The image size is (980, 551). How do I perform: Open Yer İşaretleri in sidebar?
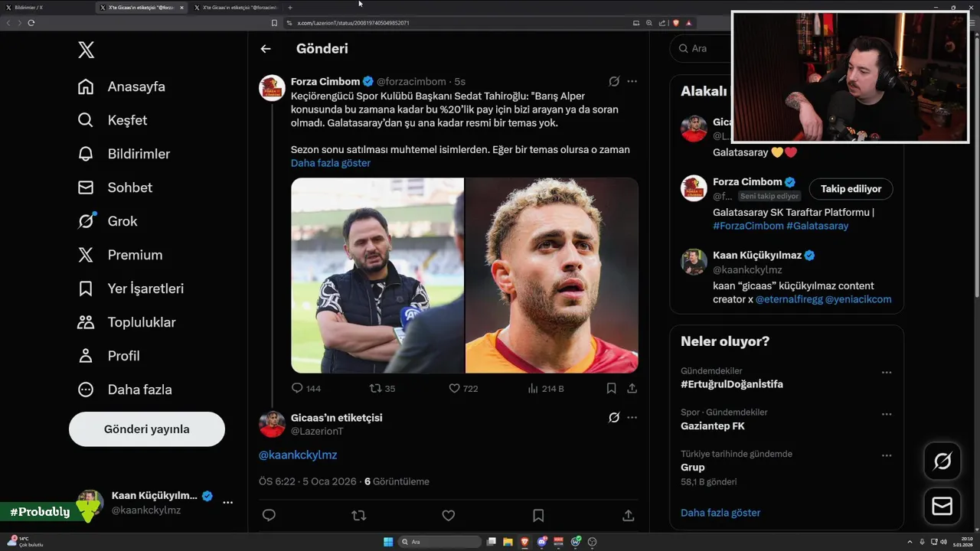(131, 289)
